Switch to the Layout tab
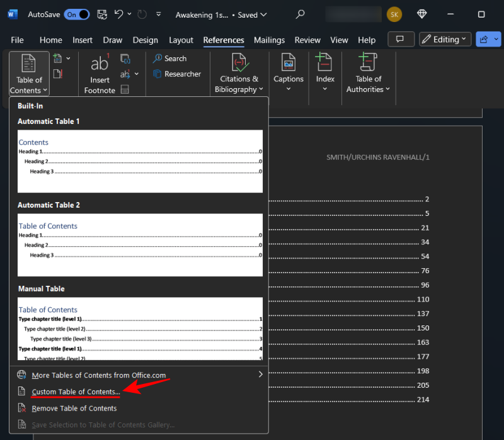 tap(181, 40)
